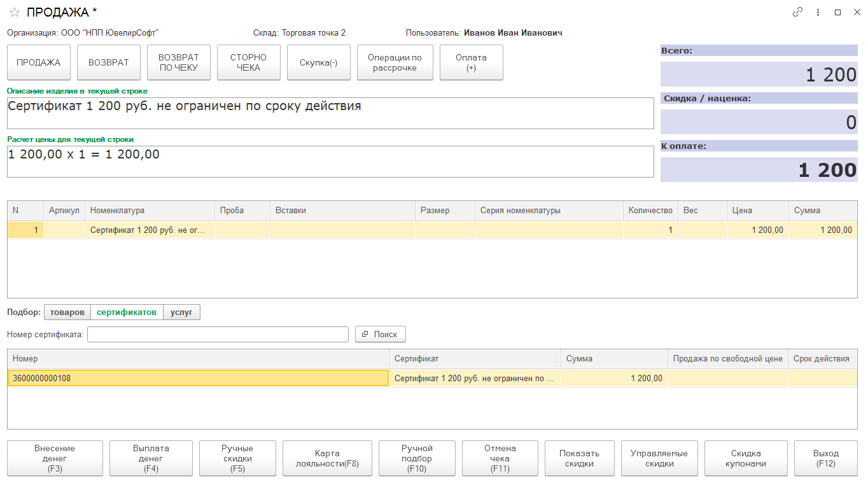
Task: Click Выплата денег (F4) button
Action: tap(151, 458)
